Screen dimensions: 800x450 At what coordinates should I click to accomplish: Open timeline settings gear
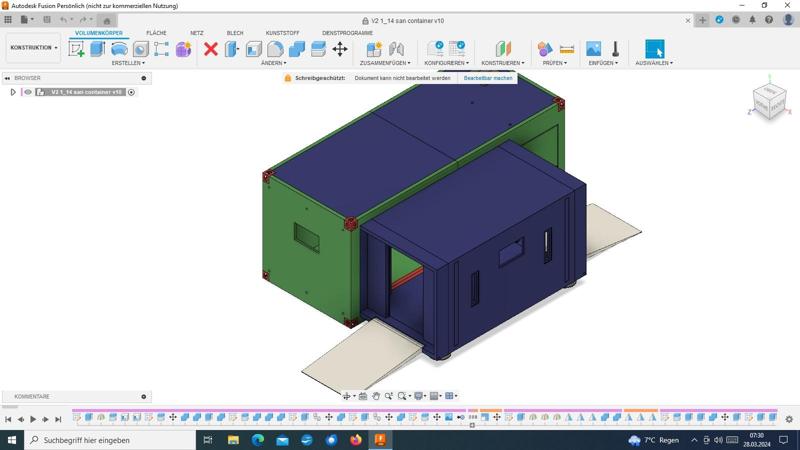click(789, 419)
